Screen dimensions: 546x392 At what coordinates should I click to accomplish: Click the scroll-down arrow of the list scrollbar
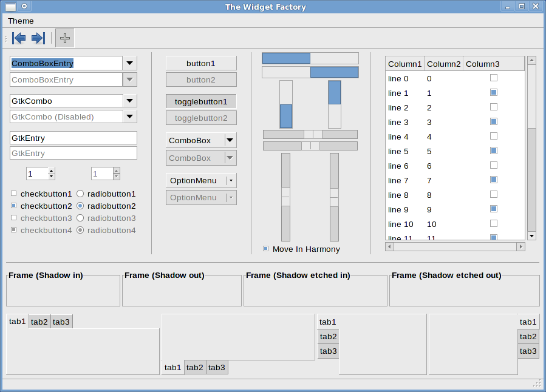531,235
